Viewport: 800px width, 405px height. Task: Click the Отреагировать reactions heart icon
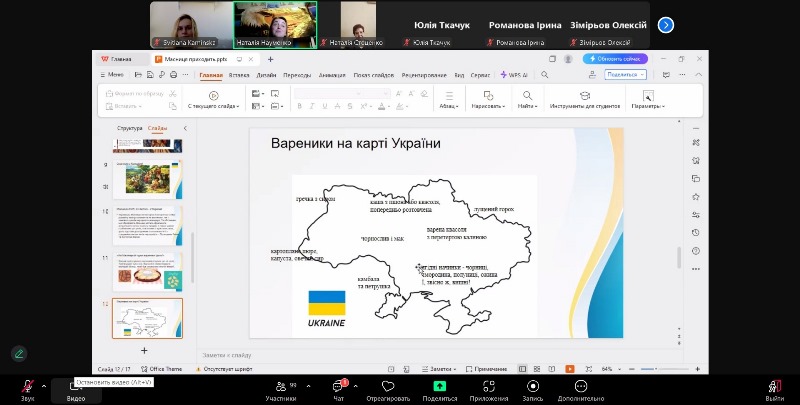pyautogui.click(x=389, y=386)
